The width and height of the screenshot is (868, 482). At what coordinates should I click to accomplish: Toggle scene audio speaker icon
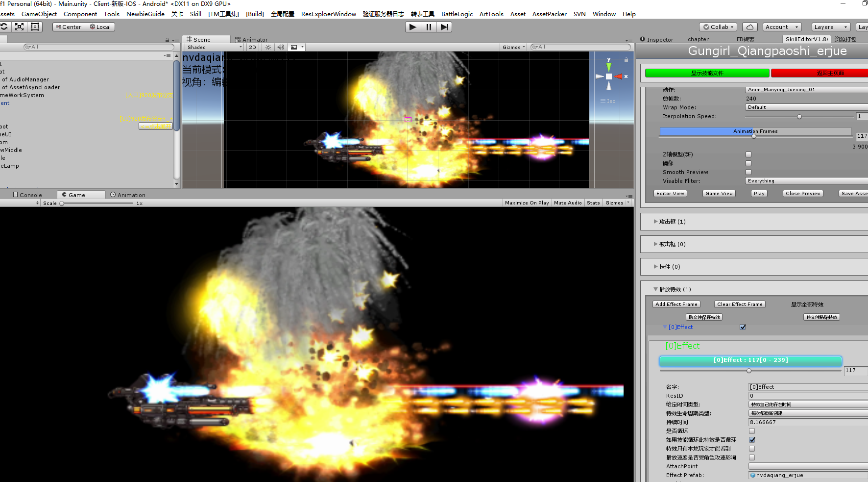(281, 47)
